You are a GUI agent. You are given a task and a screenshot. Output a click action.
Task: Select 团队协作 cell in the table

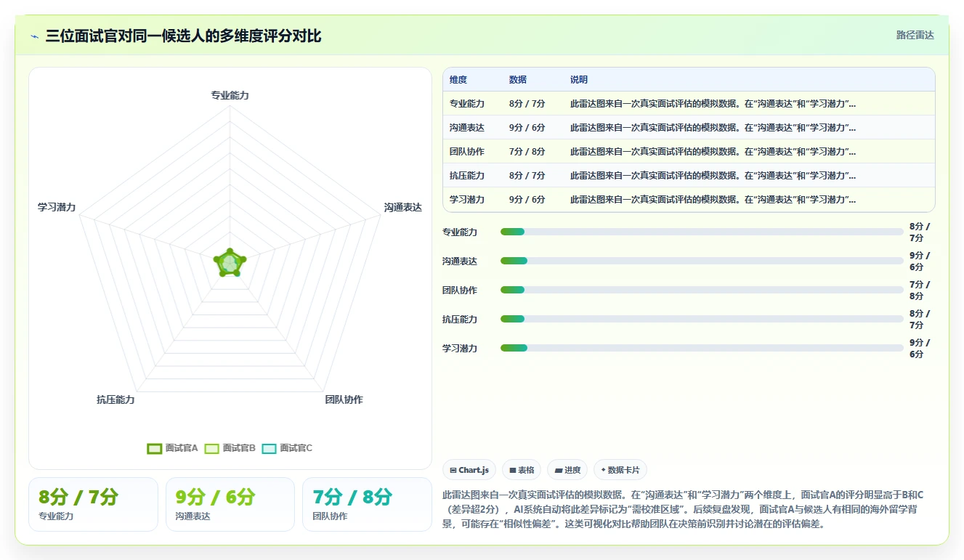click(466, 152)
